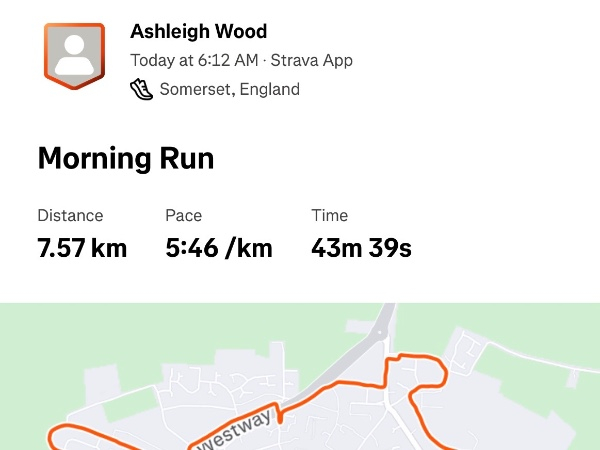Select the 5:46 /km pace value
The height and width of the screenshot is (450, 600).
[219, 248]
